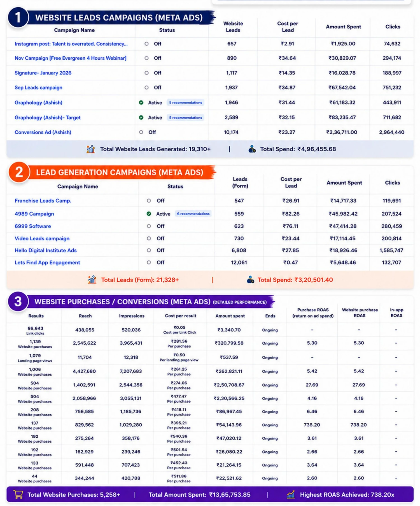Screen dimensions: 420x506
Task: Click Total Amount Spent: ₹13,65,753.85 text
Action: (199, 495)
